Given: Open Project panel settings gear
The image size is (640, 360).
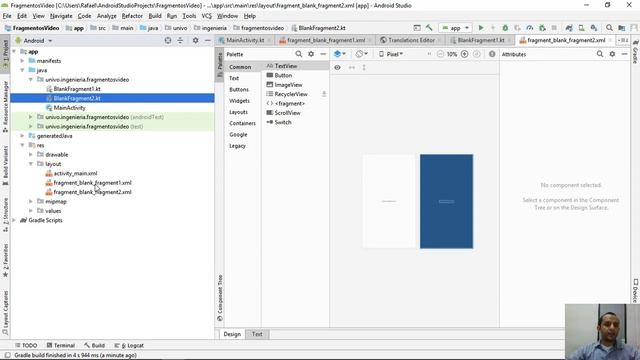Looking at the screenshot, I should click(x=196, y=40).
